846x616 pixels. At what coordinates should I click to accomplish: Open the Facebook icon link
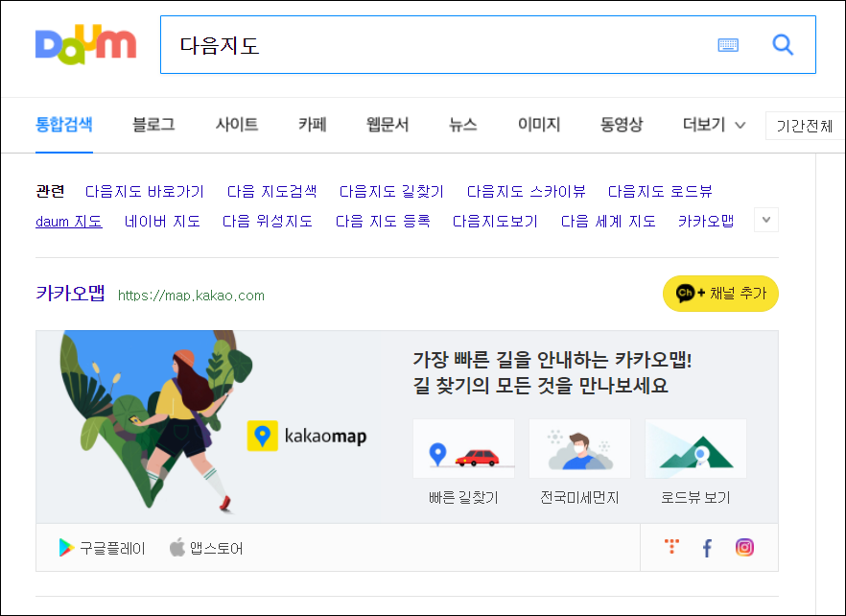coord(707,548)
